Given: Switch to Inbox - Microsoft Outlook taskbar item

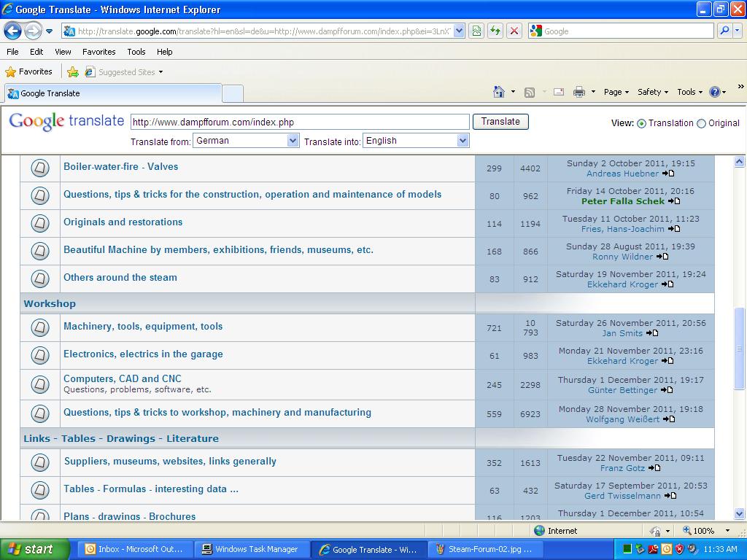Looking at the screenshot, I should pos(134,549).
